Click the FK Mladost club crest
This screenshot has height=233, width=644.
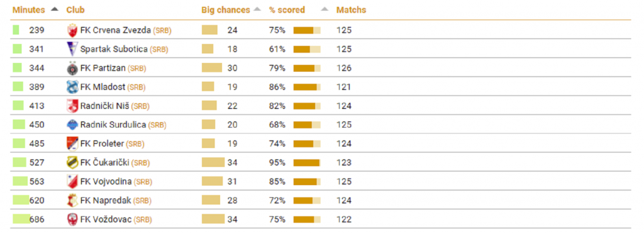(72, 87)
